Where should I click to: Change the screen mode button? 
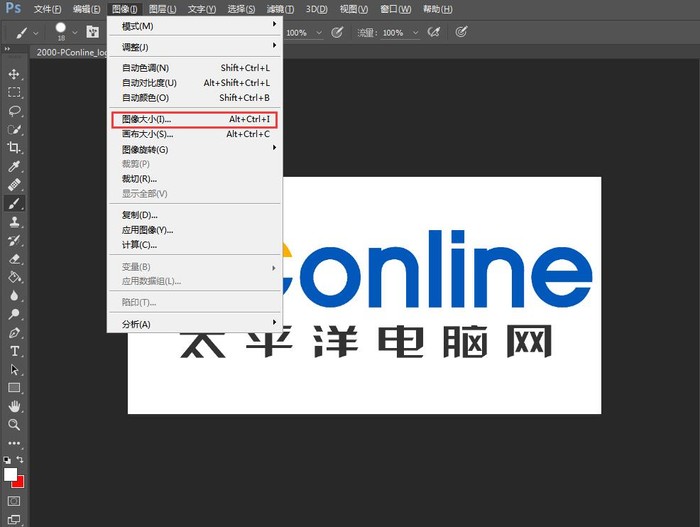(14, 519)
